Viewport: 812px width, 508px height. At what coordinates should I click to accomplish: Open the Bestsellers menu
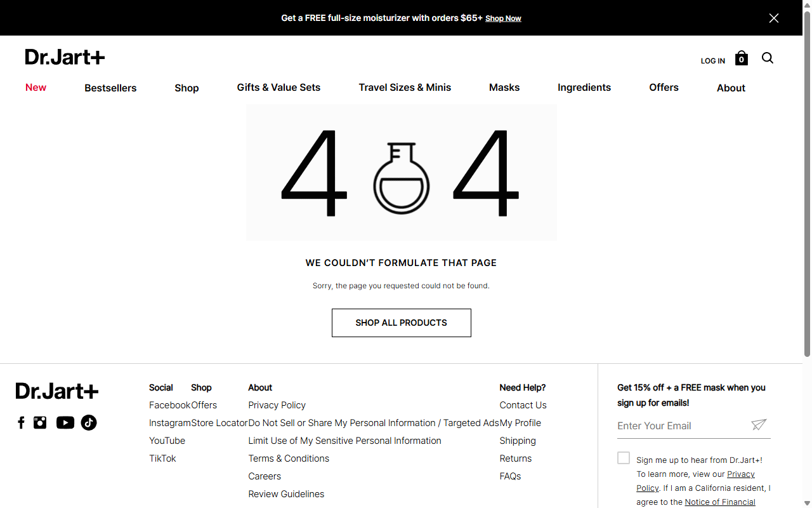click(110, 88)
